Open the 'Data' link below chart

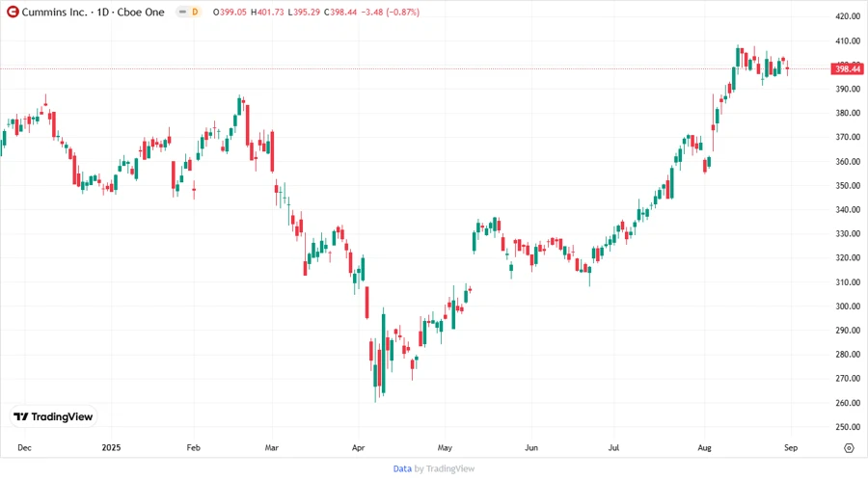(x=402, y=468)
